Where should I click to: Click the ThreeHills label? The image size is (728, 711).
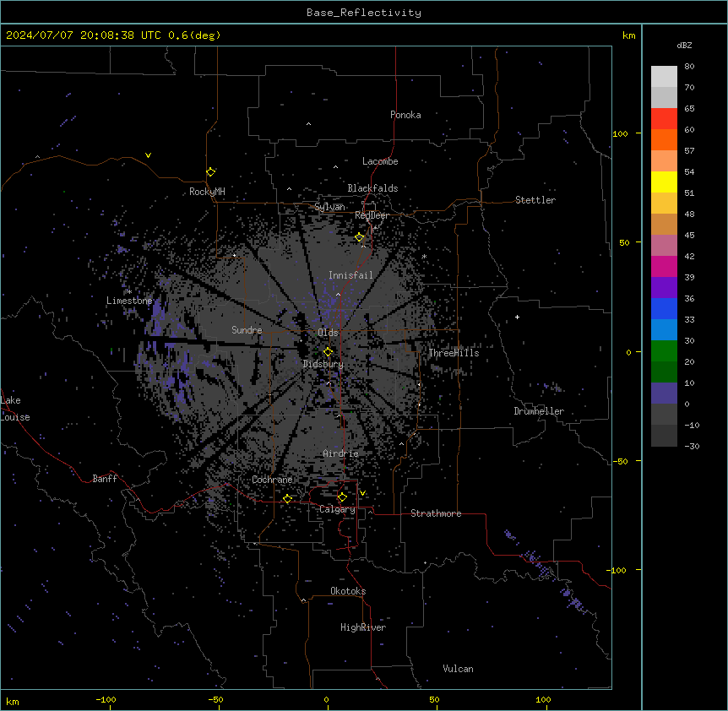[x=454, y=353]
